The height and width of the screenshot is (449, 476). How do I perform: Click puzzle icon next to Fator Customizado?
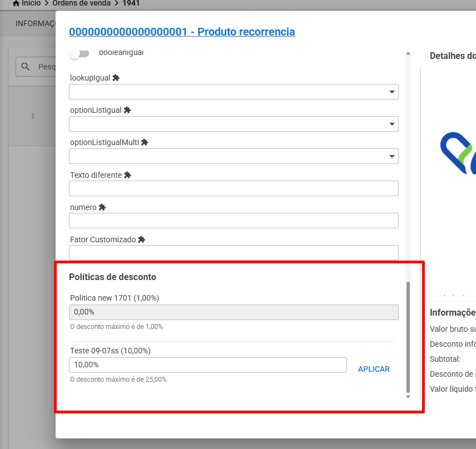pyautogui.click(x=141, y=240)
